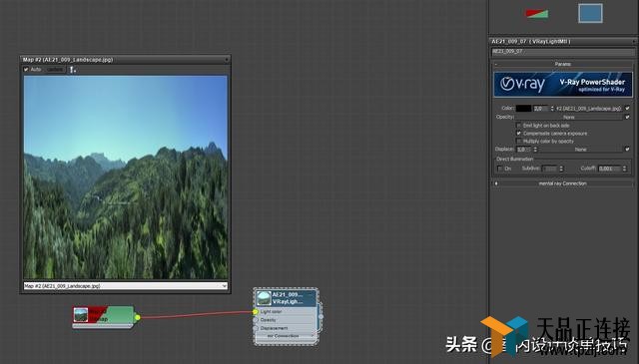Toggle the Displace map enable checkbox
The width and height of the screenshot is (639, 364).
627,150
